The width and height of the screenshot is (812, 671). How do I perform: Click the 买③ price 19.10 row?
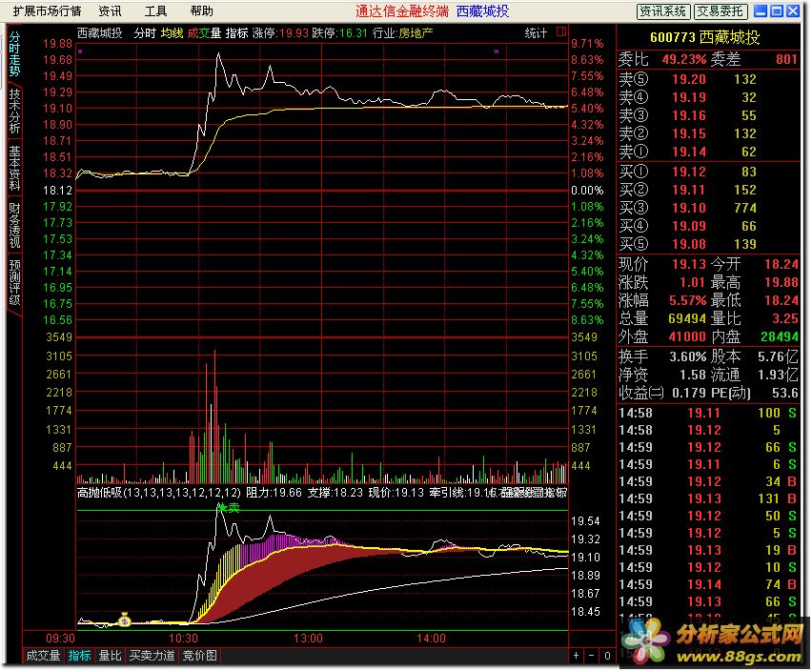[x=708, y=208]
